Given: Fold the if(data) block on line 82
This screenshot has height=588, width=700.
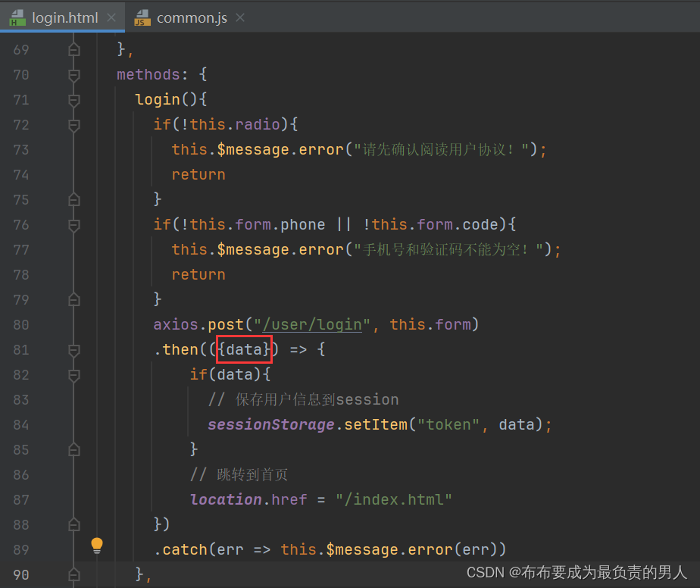Looking at the screenshot, I should (73, 375).
